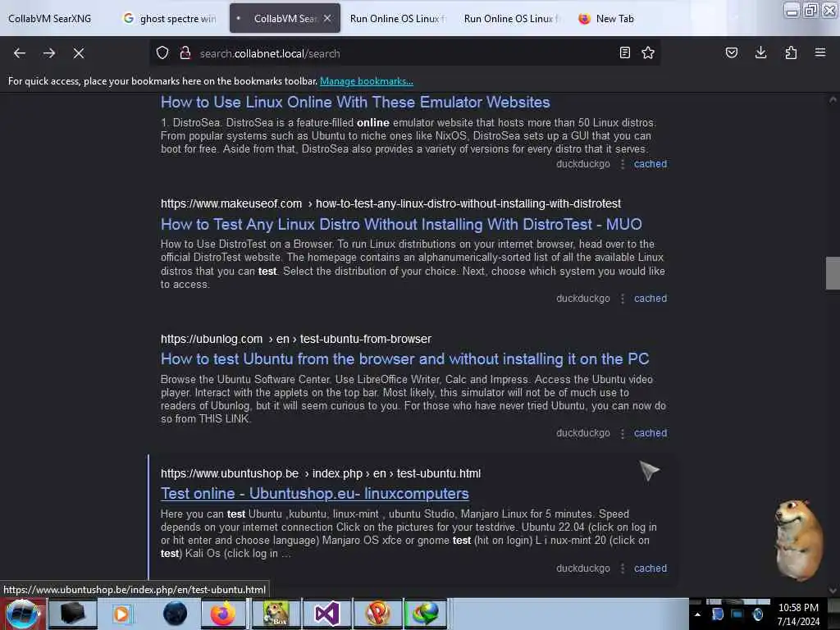Show hidden system tray icons
Viewport: 840px width, 630px height.
697,614
